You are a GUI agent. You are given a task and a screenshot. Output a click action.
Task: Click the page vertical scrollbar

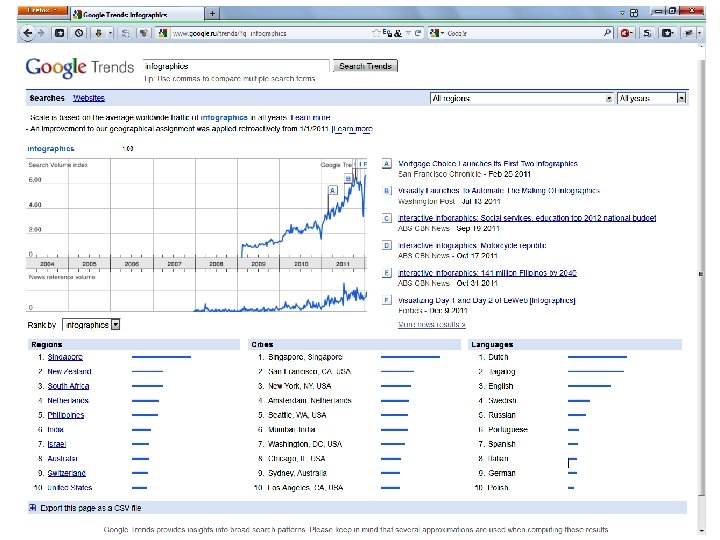[701, 276]
